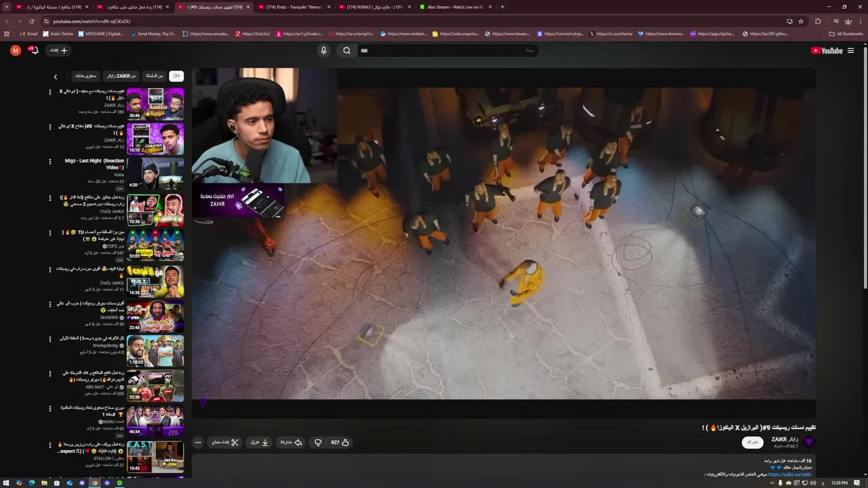The height and width of the screenshot is (488, 868).
Task: Click the address bar URL youtube.com/watch
Action: coord(92,21)
